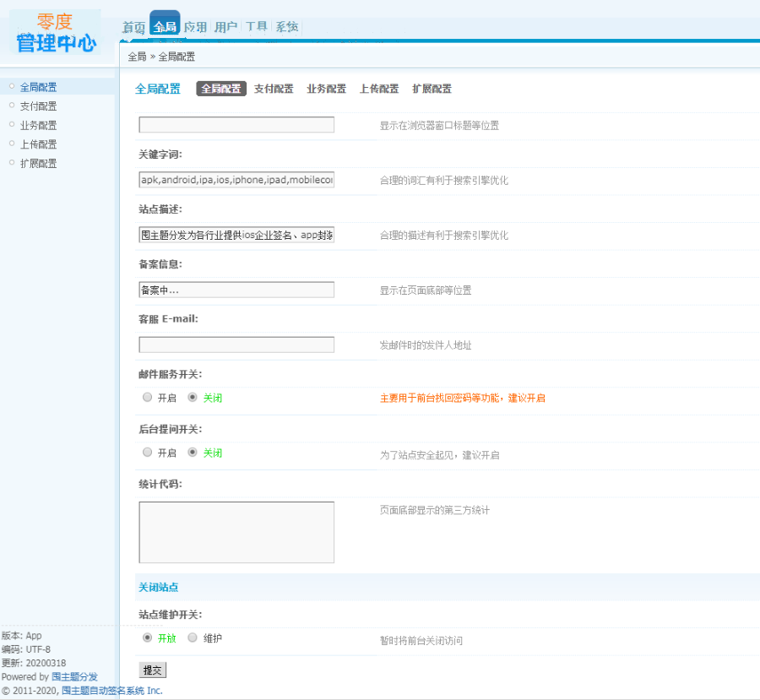Switch to the 支付配置 tab
The width and height of the screenshot is (760, 700).
pos(273,88)
